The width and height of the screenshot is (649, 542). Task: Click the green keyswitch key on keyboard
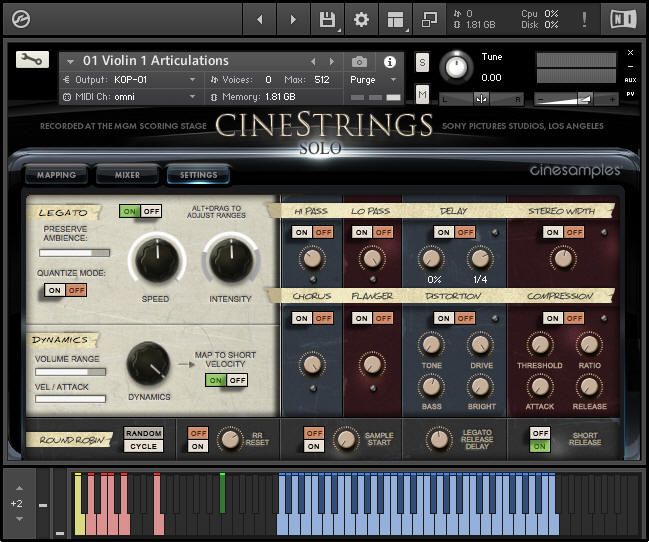coord(222,493)
